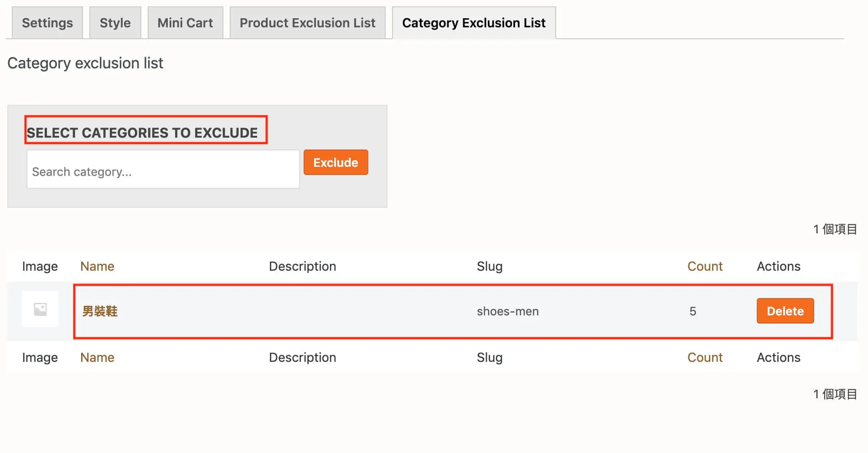Click the shoes-men slug text
The height and width of the screenshot is (453, 868).
[x=508, y=311]
